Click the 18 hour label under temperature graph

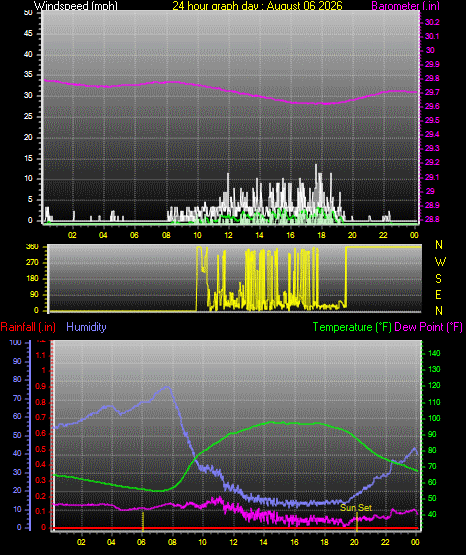point(324,542)
